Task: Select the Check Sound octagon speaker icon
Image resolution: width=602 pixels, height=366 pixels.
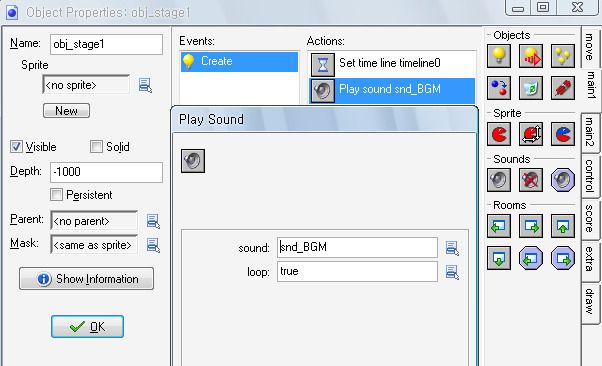Action: (562, 180)
